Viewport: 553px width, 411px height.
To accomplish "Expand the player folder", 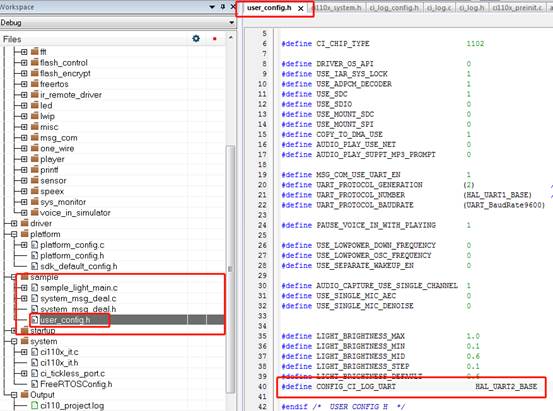I will [x=24, y=159].
